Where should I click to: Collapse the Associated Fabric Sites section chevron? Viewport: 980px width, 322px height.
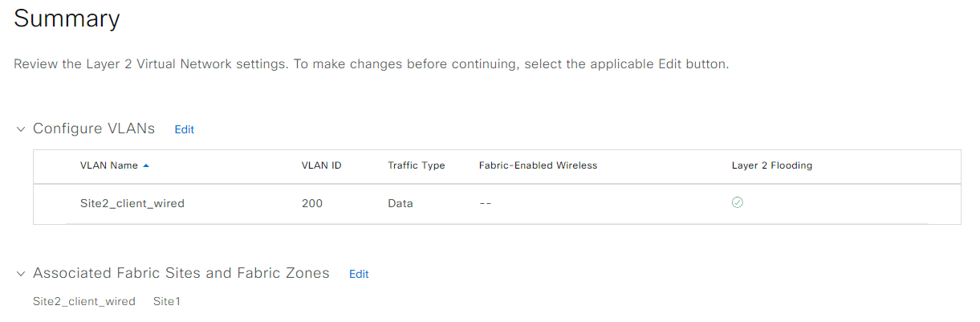[x=21, y=274]
